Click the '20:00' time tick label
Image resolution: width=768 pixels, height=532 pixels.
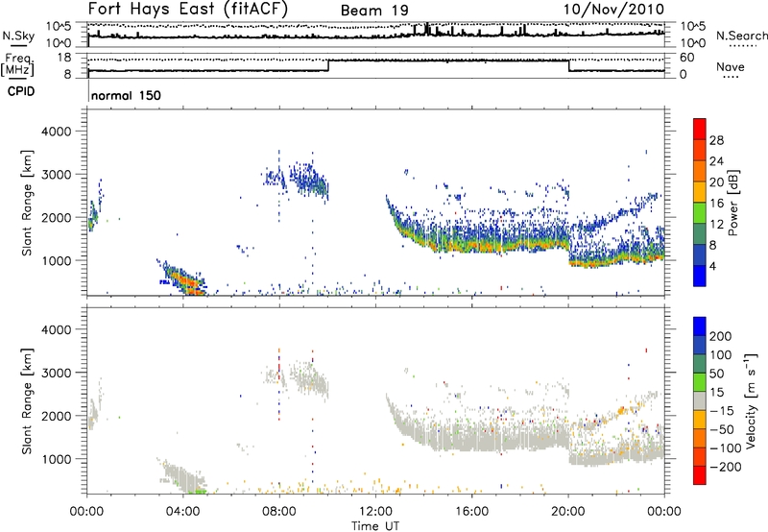pos(568,512)
